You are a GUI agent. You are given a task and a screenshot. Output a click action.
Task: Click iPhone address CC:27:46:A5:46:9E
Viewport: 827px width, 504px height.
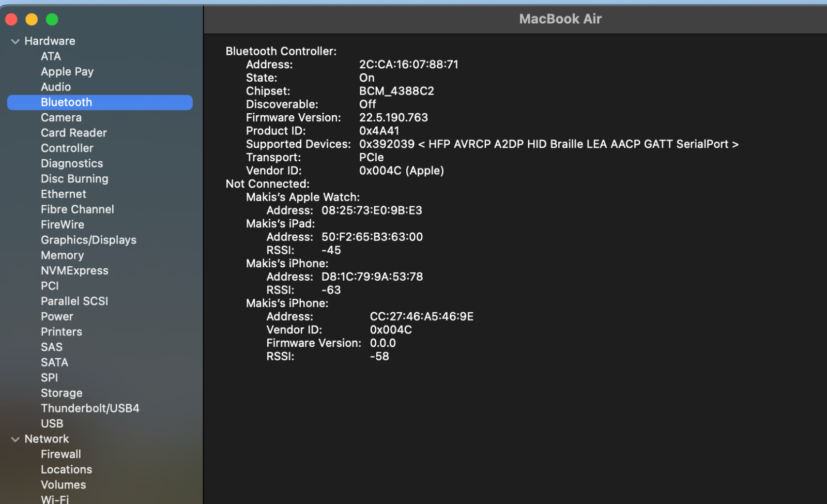pyautogui.click(x=422, y=316)
